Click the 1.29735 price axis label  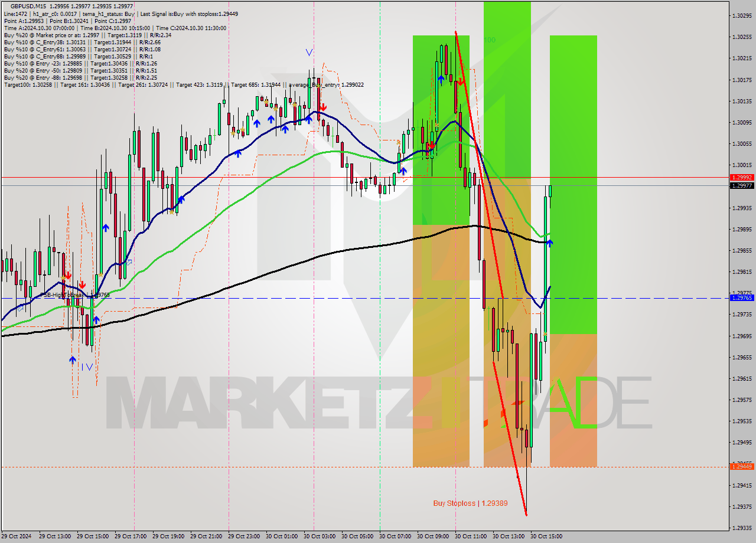coord(742,315)
